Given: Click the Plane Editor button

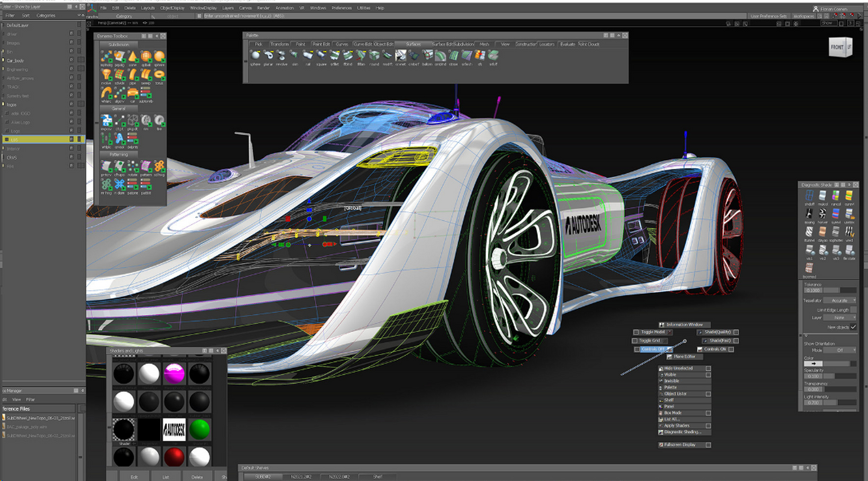Looking at the screenshot, I should [x=684, y=357].
